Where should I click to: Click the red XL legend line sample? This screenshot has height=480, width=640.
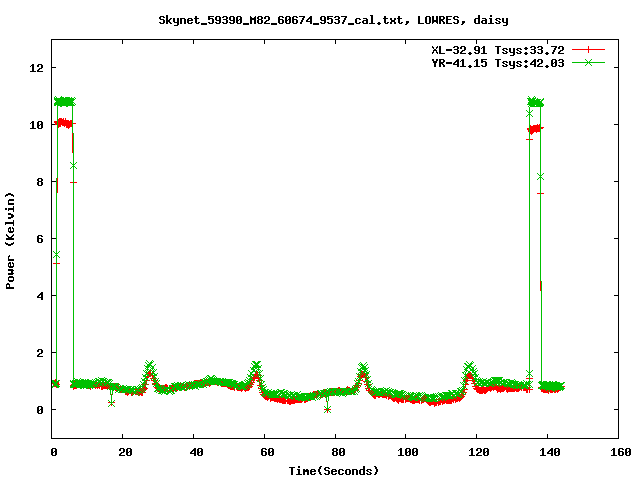coord(588,50)
